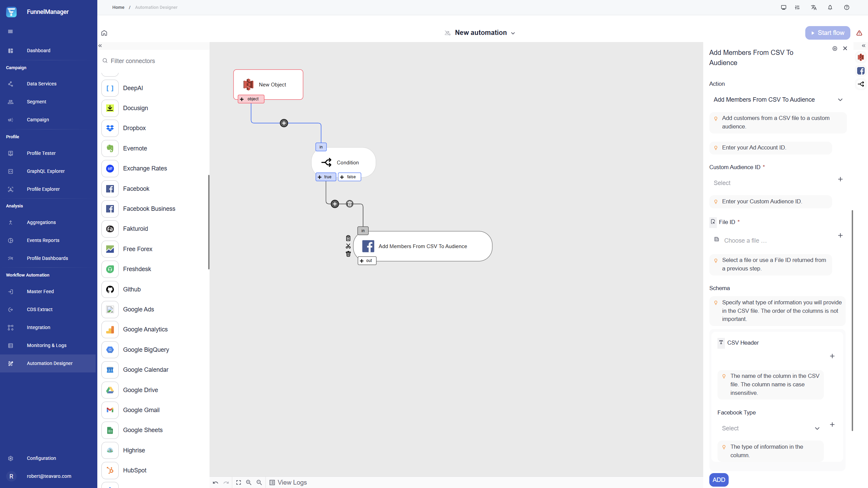Expand the right side rail
868x488 pixels.
point(864,45)
